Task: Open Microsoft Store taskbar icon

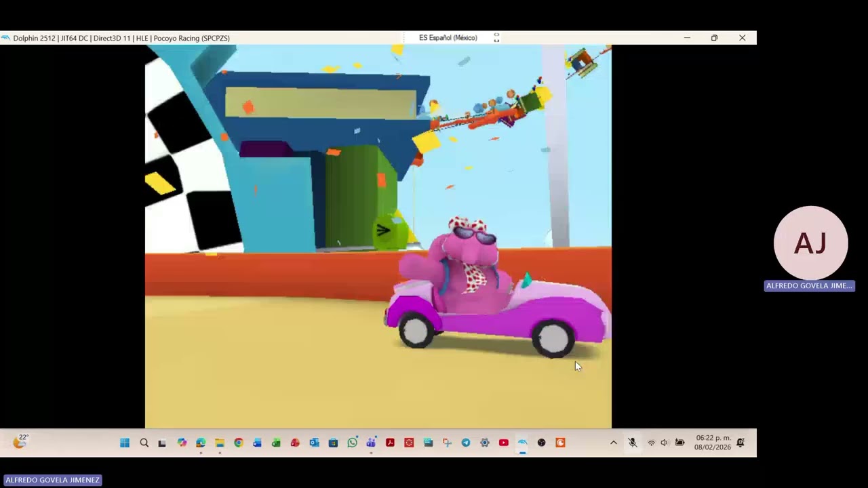Action: pos(333,443)
